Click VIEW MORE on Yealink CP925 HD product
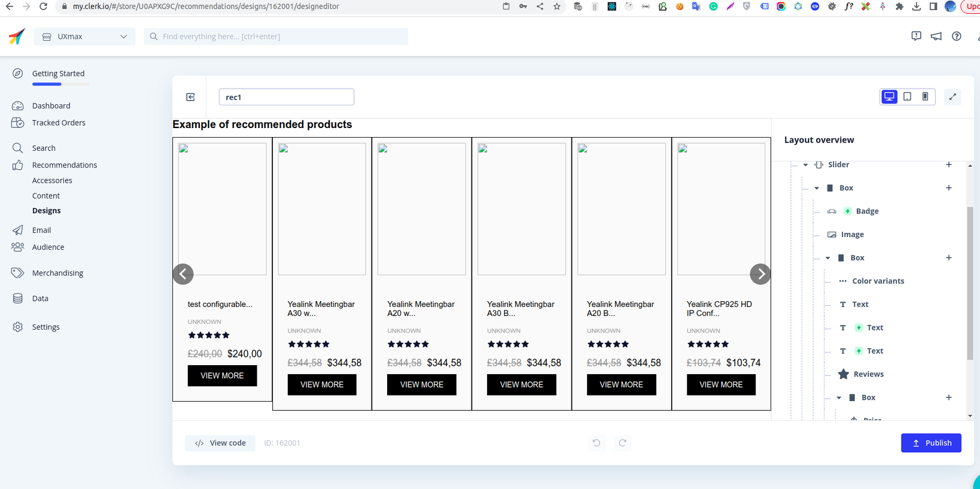Screen dimensions: 980x489 pos(721,385)
